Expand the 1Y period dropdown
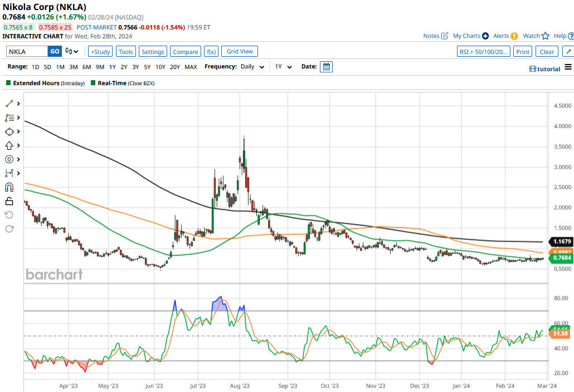Viewport: 574px width, 392px height. point(283,67)
